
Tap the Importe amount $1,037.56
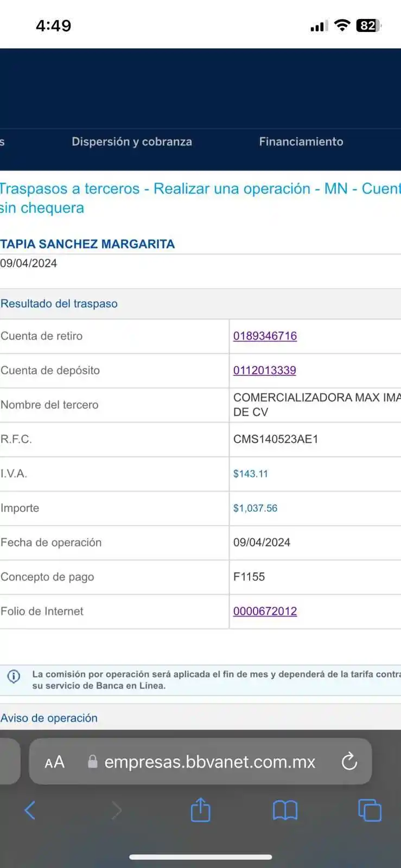click(255, 508)
